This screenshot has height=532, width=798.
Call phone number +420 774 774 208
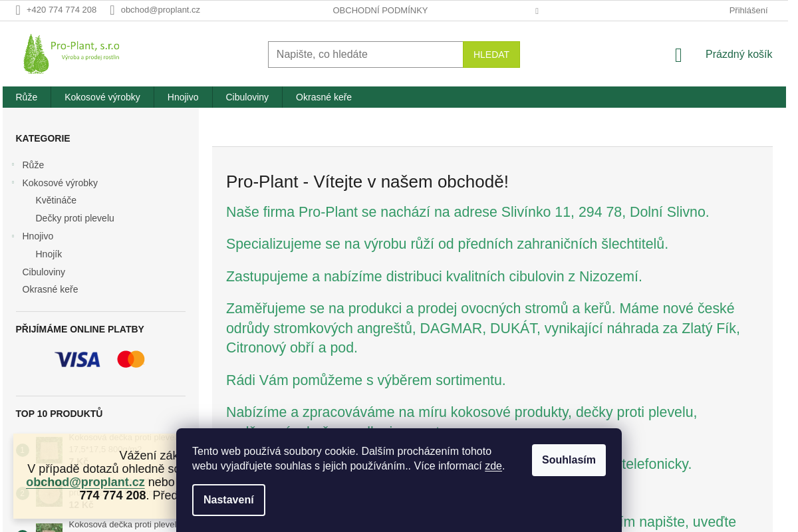pos(61,10)
